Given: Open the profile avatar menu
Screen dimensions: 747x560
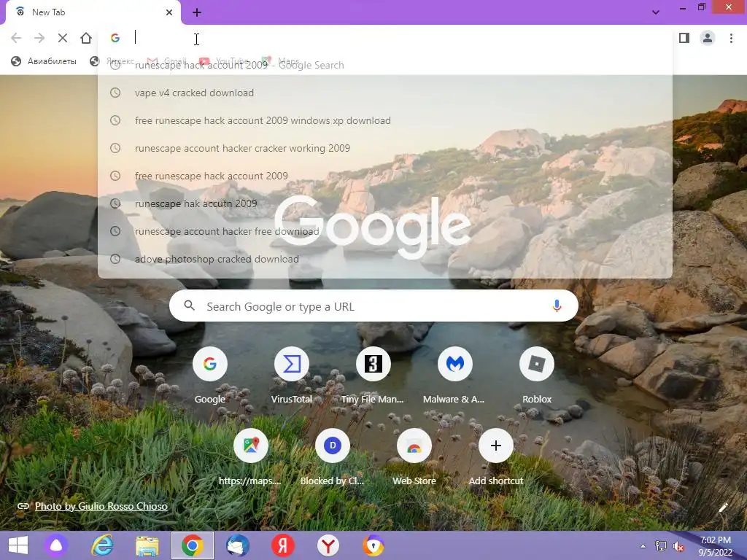Looking at the screenshot, I should click(708, 38).
